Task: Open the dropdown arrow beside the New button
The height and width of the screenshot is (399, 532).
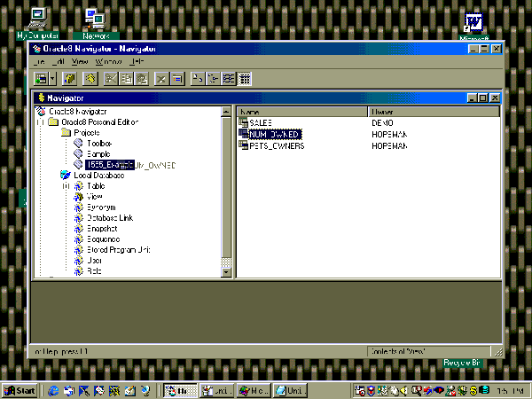Action: pos(52,79)
